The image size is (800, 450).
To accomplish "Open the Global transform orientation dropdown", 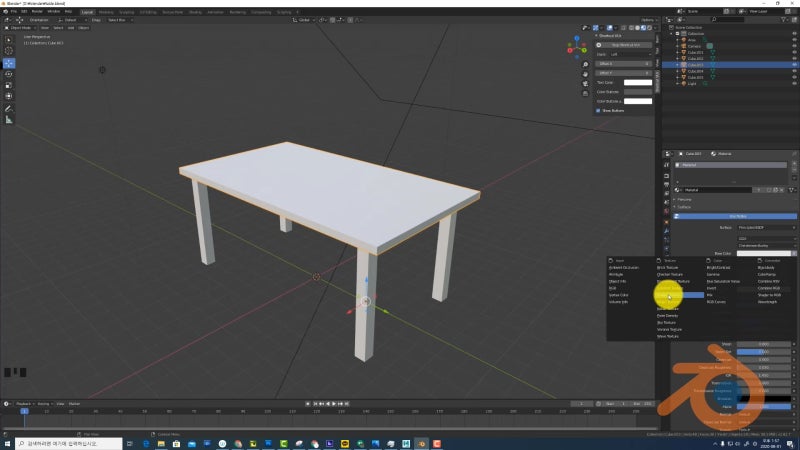I will coord(304,20).
